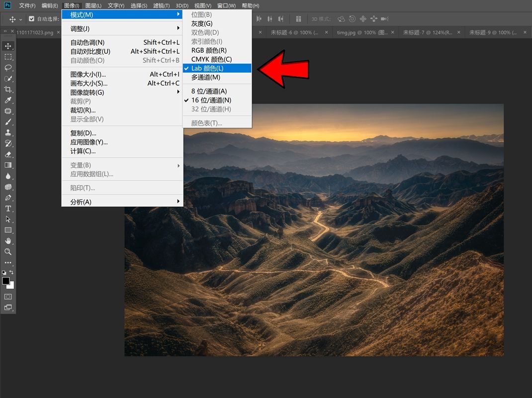Image resolution: width=532 pixels, height=398 pixels.
Task: Open the 滤镜 menu
Action: point(161,5)
